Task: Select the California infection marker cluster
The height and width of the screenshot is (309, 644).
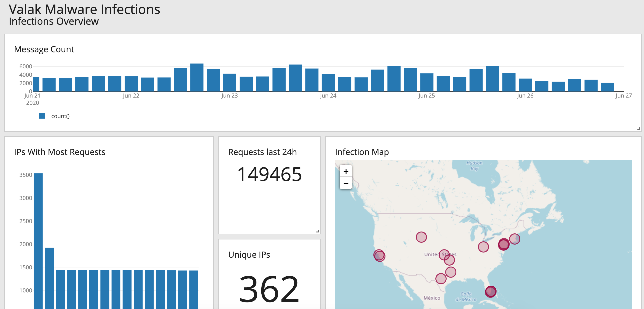Action: click(379, 256)
